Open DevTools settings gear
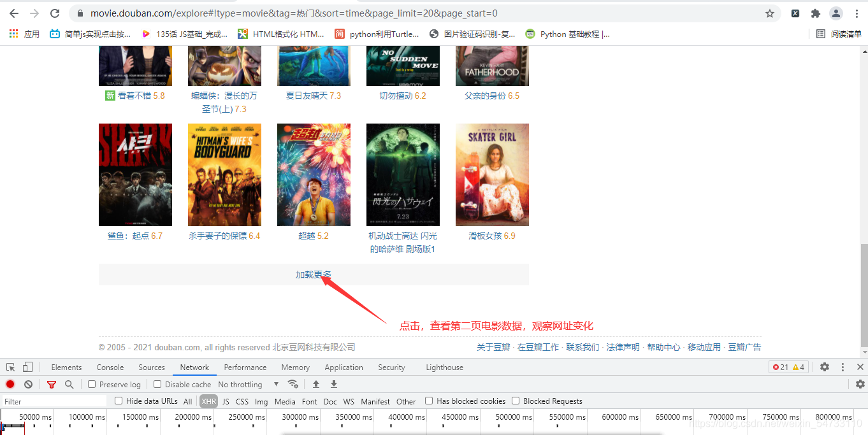Image resolution: width=868 pixels, height=435 pixels. (825, 367)
